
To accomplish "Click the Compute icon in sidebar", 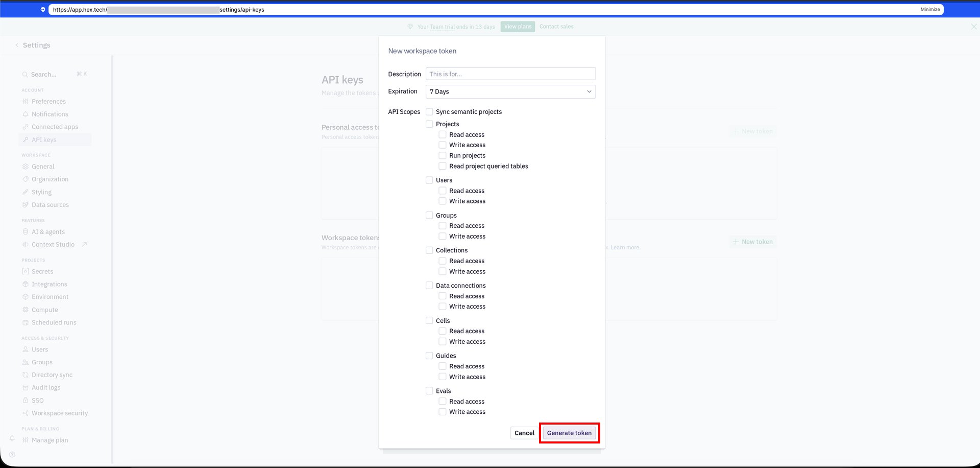I will (26, 310).
